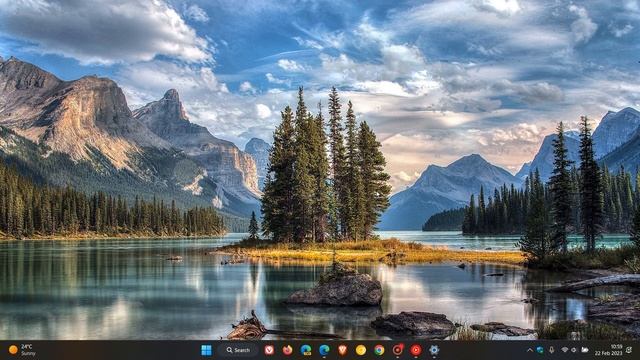The height and width of the screenshot is (360, 640).
Task: Open the plain Microsoft Edge browser
Action: tap(324, 350)
